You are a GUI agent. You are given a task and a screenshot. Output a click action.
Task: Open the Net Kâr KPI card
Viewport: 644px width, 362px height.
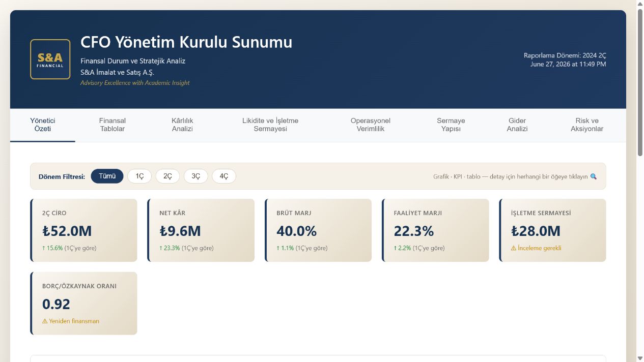201,230
